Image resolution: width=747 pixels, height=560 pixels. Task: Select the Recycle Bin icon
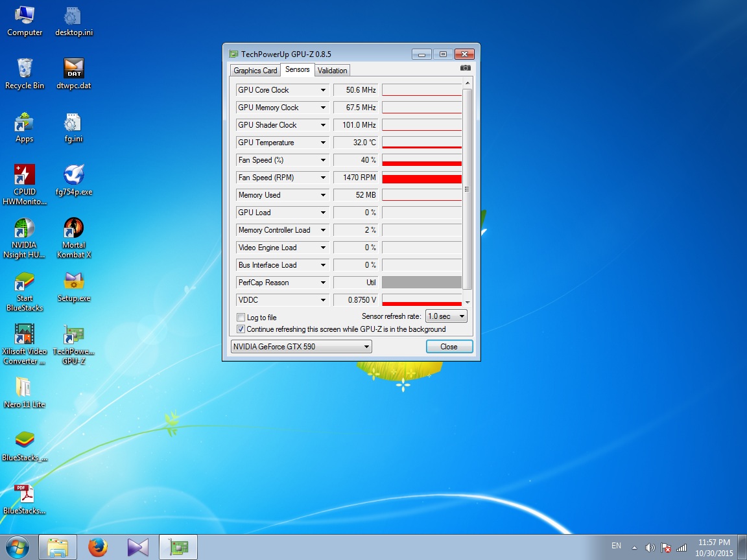click(24, 75)
